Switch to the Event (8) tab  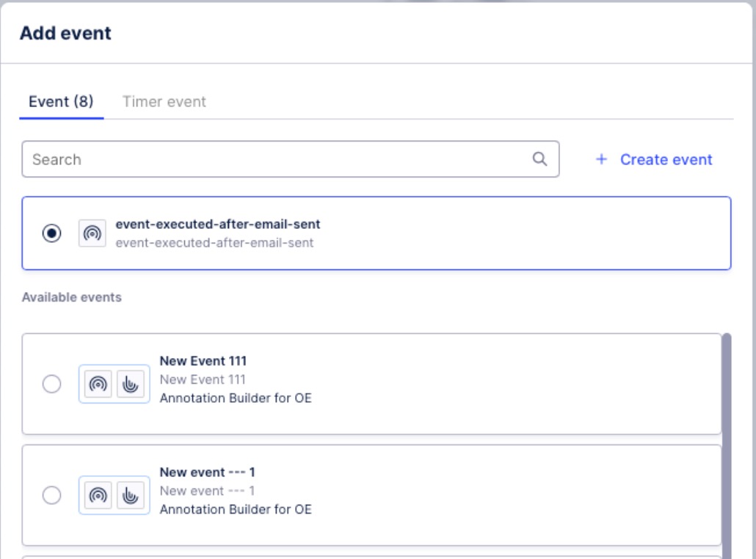point(61,102)
